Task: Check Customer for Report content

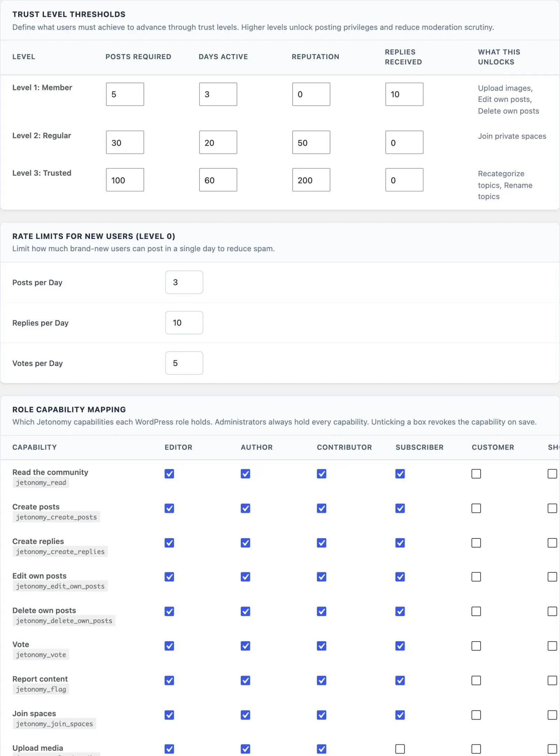Action: (x=476, y=680)
